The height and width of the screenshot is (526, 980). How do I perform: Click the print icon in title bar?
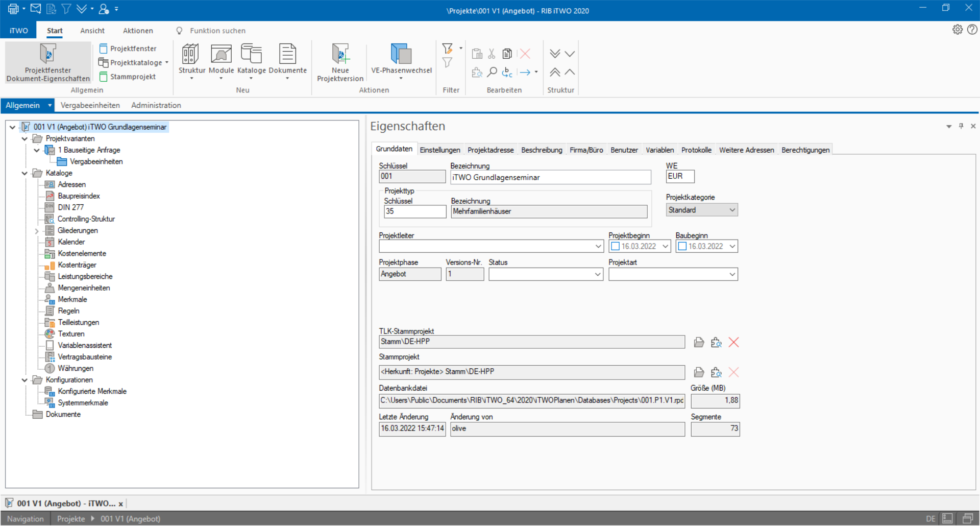pyautogui.click(x=13, y=9)
